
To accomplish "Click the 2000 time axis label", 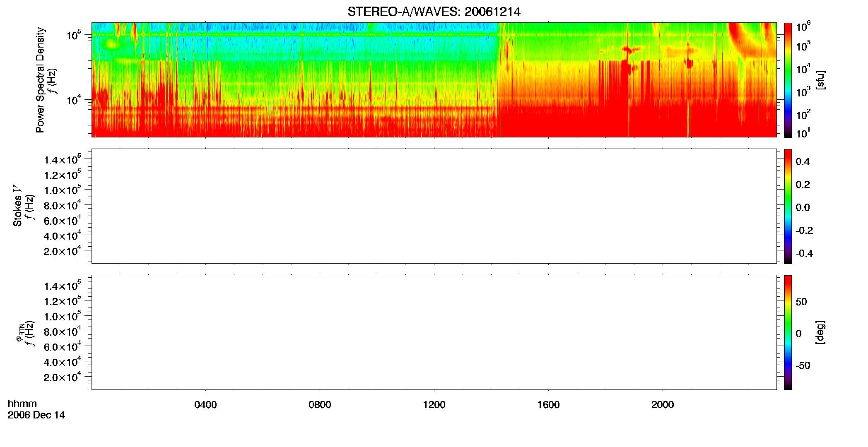I will 663,405.
